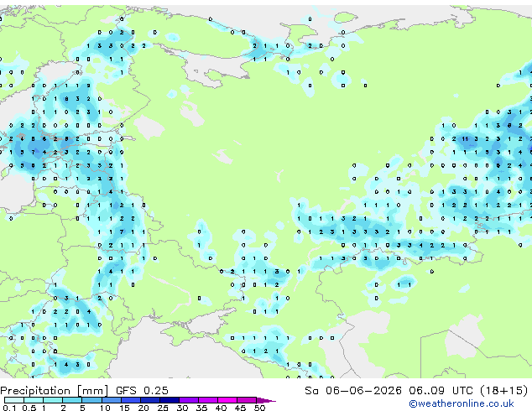
Task: Click the over-50 mm legend arrow tip
Action: pos(266,401)
